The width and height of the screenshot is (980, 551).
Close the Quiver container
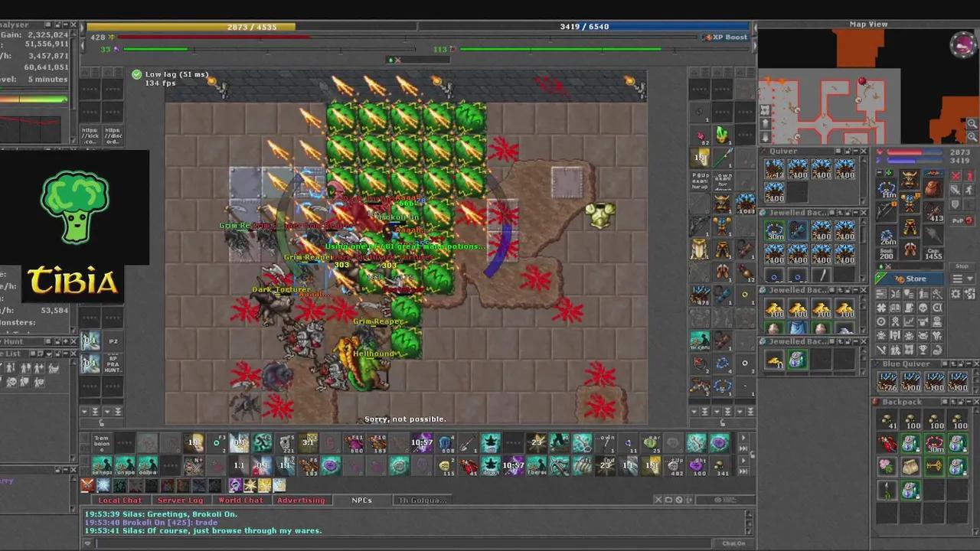tap(864, 152)
